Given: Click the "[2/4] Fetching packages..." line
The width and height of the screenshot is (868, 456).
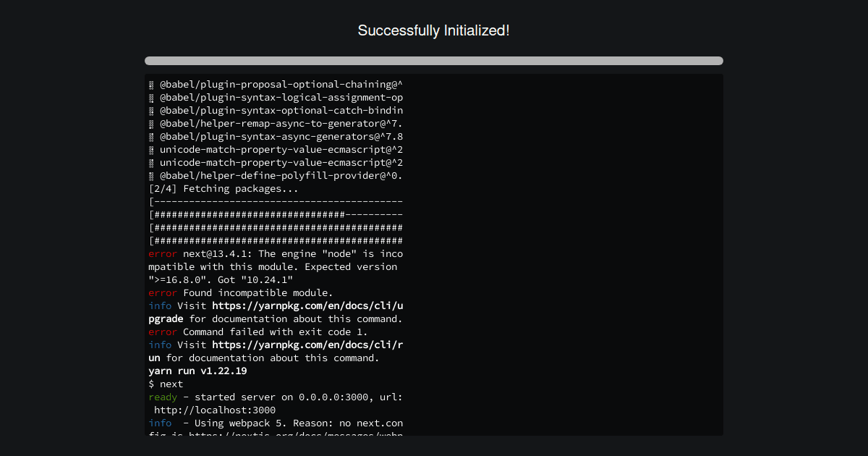Looking at the screenshot, I should point(223,188).
